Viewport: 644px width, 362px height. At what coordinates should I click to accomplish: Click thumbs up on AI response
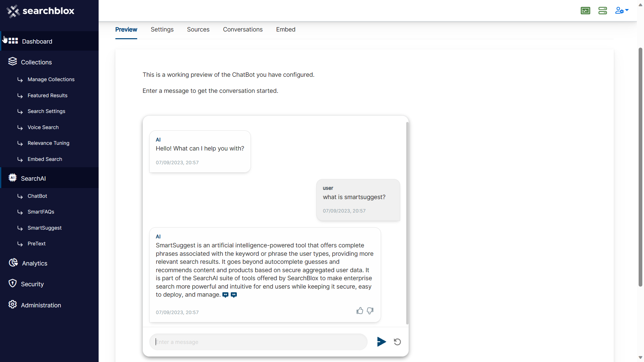(360, 311)
